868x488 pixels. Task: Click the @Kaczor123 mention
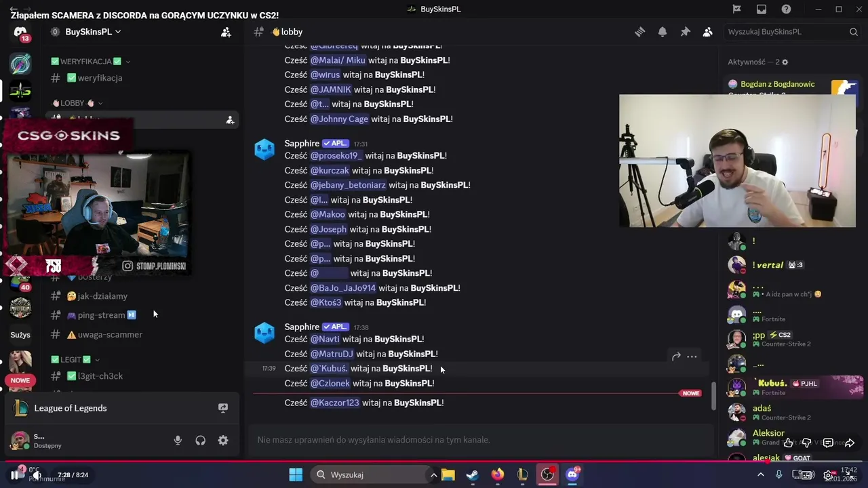point(334,403)
